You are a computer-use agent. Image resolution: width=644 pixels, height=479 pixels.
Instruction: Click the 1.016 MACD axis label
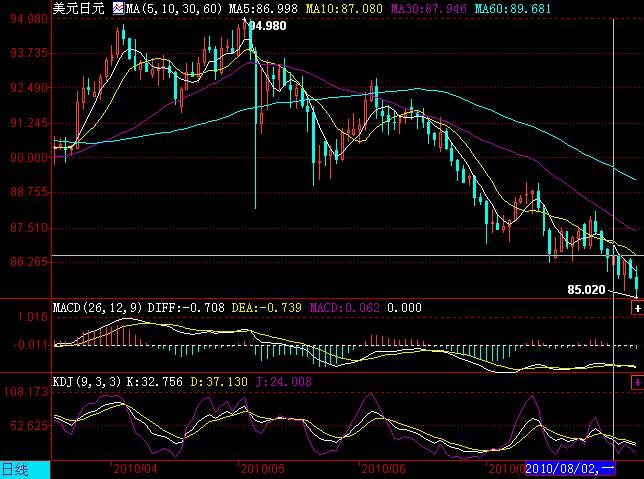tap(32, 317)
